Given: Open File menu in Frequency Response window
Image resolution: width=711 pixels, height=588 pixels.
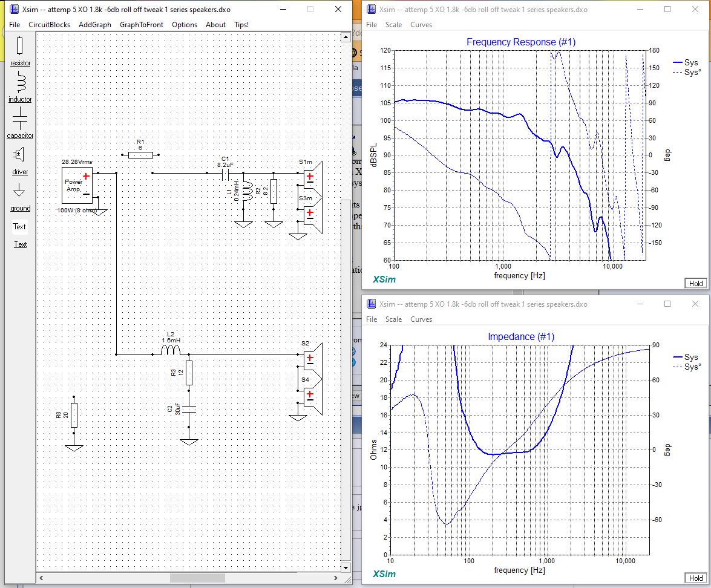Looking at the screenshot, I should click(372, 24).
